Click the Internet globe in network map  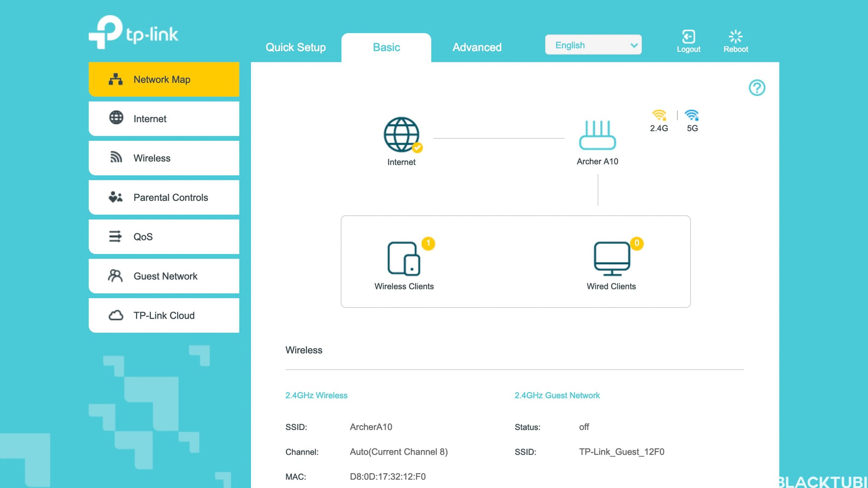point(402,135)
